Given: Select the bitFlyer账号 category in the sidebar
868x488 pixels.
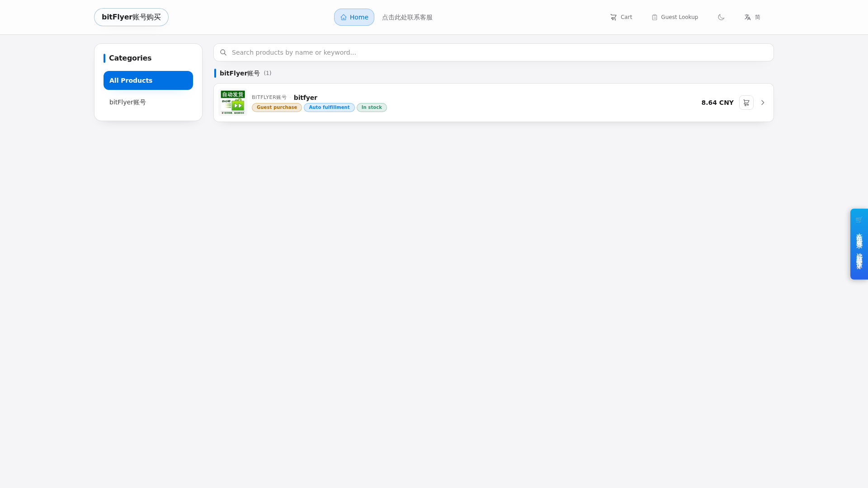Looking at the screenshot, I should [x=148, y=102].
